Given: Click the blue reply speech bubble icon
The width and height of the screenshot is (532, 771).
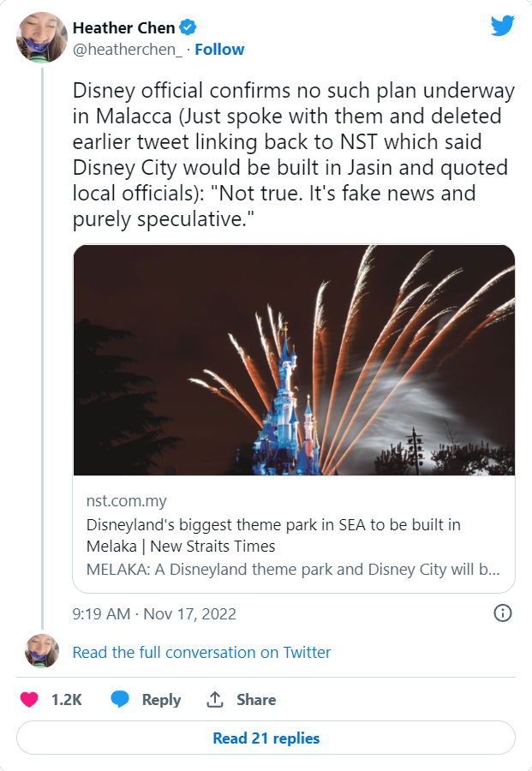Looking at the screenshot, I should 120,699.
